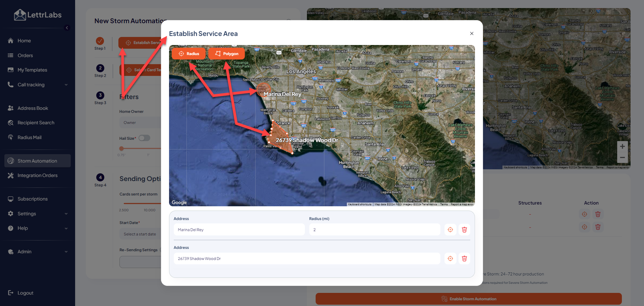Expand the Admin submenu chevron
The image size is (644, 306).
pyautogui.click(x=66, y=252)
